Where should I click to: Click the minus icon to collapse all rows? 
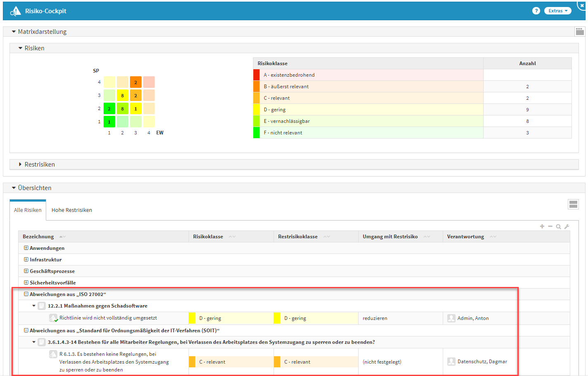coord(550,226)
